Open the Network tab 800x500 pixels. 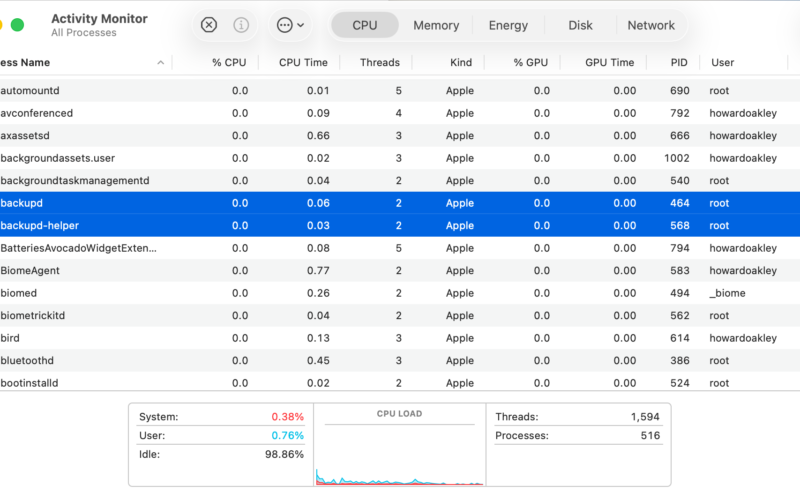pyautogui.click(x=651, y=25)
